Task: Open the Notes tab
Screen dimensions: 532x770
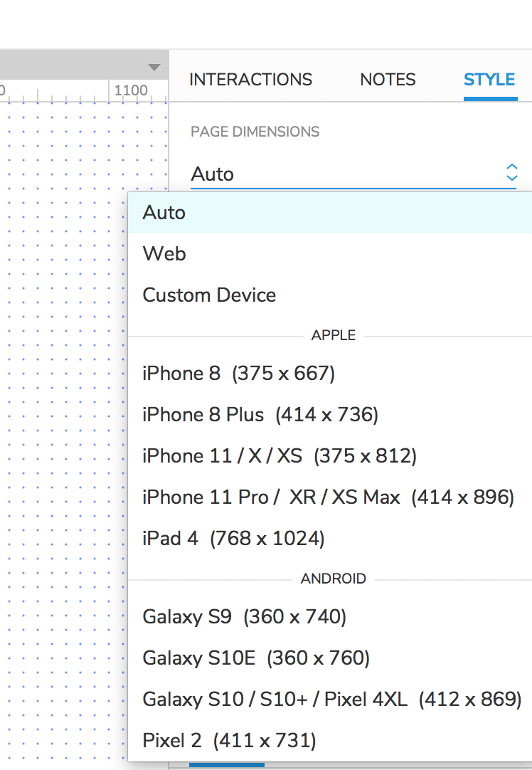Action: click(x=388, y=80)
